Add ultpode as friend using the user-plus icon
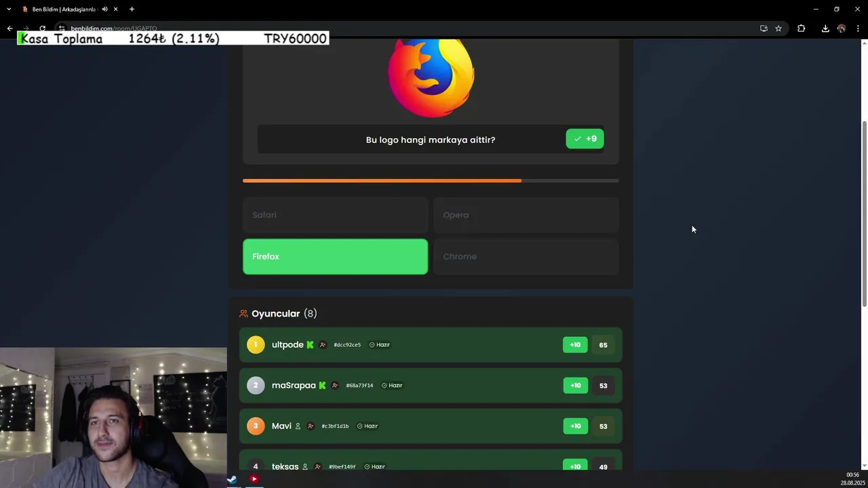868x488 pixels. (323, 345)
